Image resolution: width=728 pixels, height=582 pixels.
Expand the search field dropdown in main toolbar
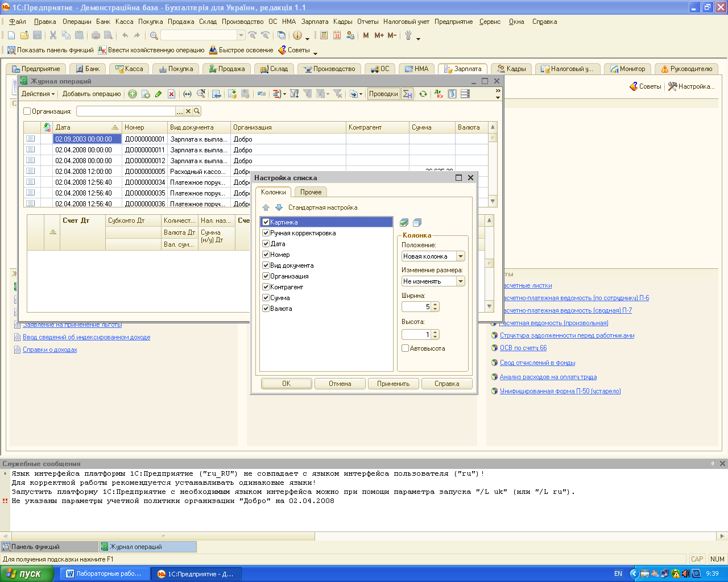(241, 35)
